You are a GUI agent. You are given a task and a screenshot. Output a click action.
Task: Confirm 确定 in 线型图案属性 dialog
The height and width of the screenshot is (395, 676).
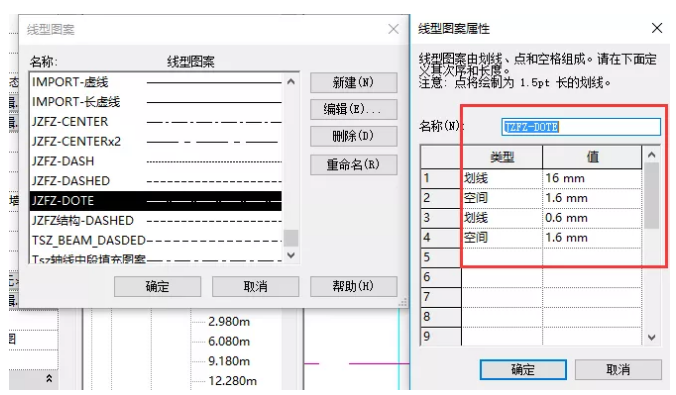pos(523,370)
